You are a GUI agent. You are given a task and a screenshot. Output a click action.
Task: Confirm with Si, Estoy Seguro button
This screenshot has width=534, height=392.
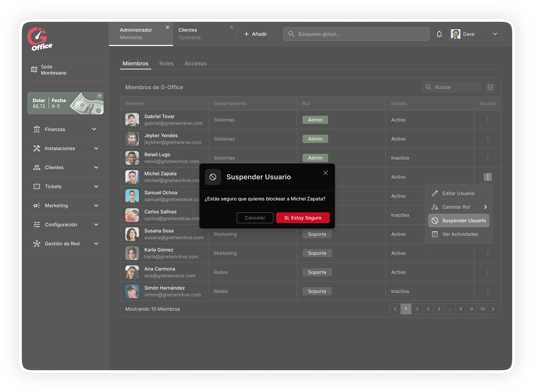click(303, 218)
